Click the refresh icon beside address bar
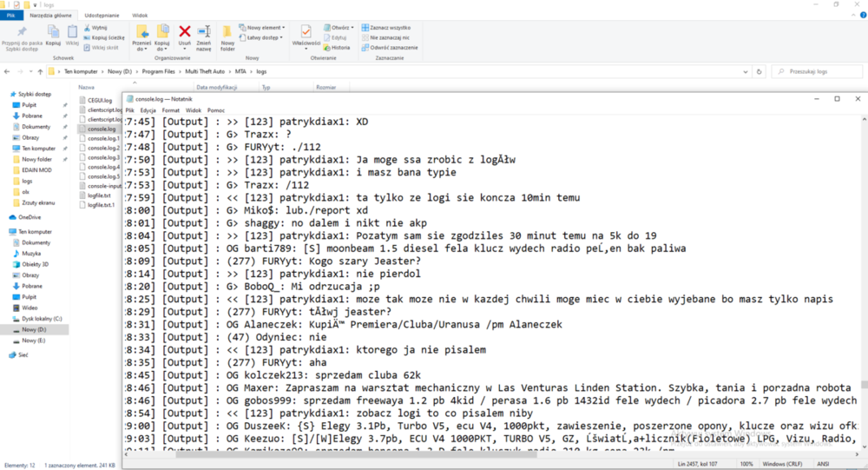Viewport: 868px width, 470px height. click(x=759, y=71)
